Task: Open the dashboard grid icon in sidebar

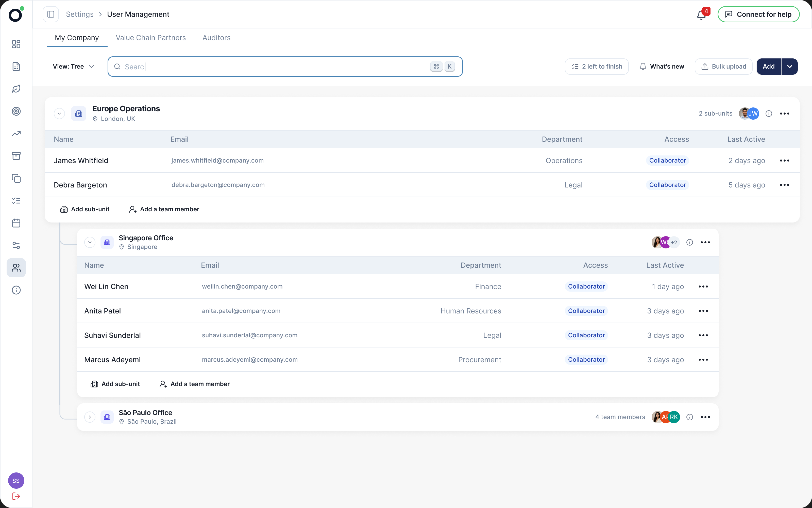Action: pyautogui.click(x=16, y=44)
